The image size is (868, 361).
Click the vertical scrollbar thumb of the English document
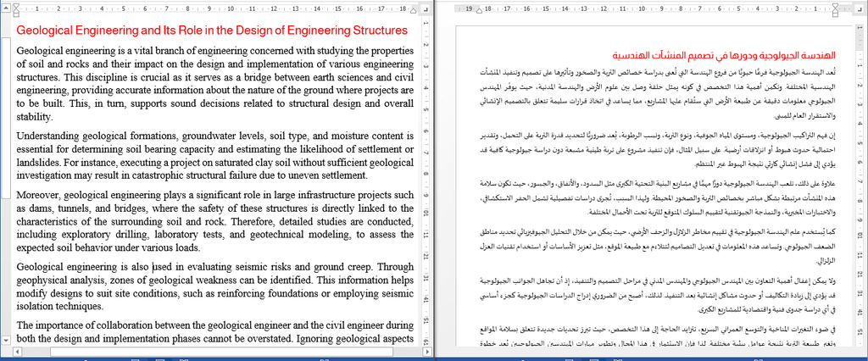pos(6,118)
